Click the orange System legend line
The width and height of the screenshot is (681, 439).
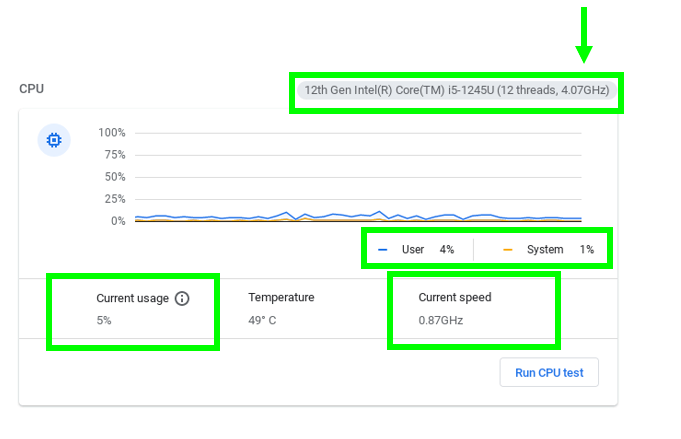pos(508,249)
